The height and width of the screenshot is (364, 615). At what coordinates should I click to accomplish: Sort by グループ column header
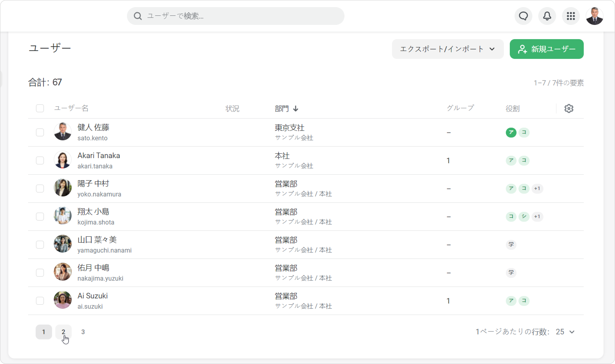(460, 108)
